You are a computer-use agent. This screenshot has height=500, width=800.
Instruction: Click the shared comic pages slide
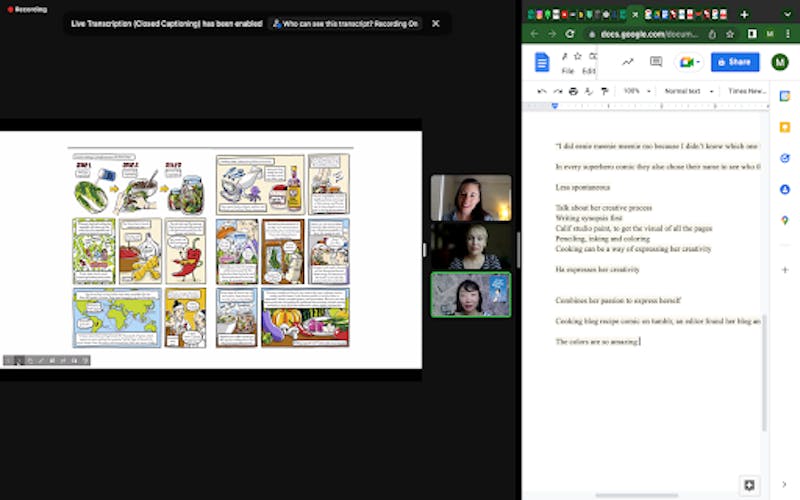[211, 250]
